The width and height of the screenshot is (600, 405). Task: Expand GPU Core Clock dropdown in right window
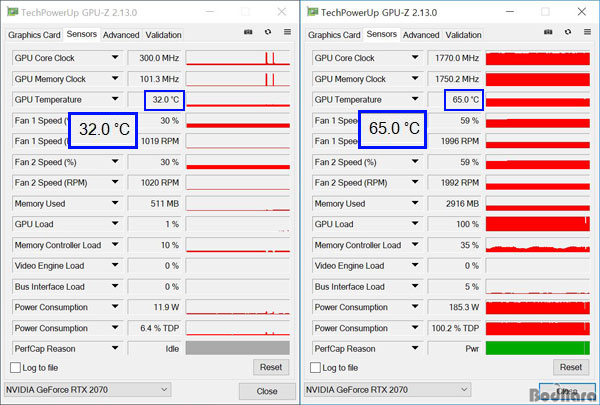click(x=415, y=58)
